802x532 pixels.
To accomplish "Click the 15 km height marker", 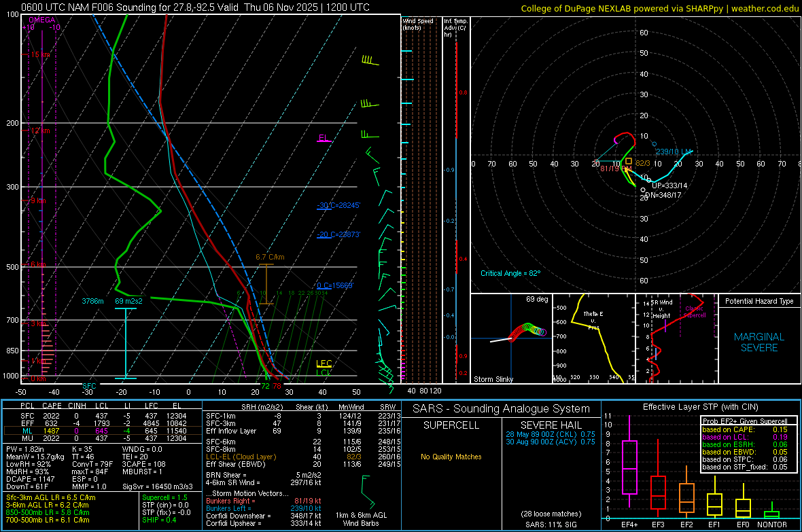I will 40,55.
